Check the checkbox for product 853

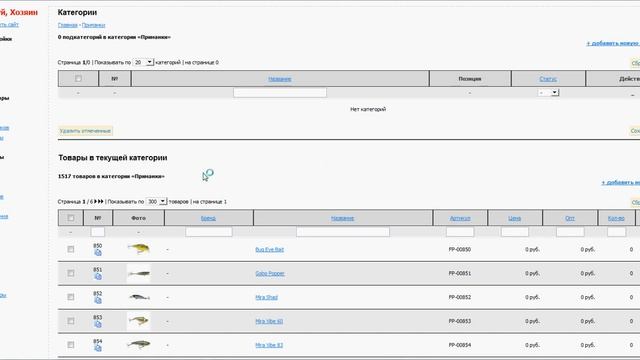coord(71,321)
